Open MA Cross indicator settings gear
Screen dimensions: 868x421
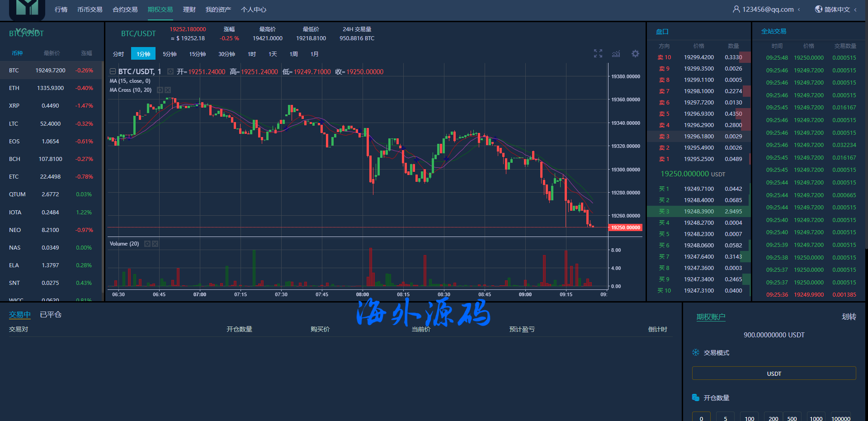pos(160,90)
